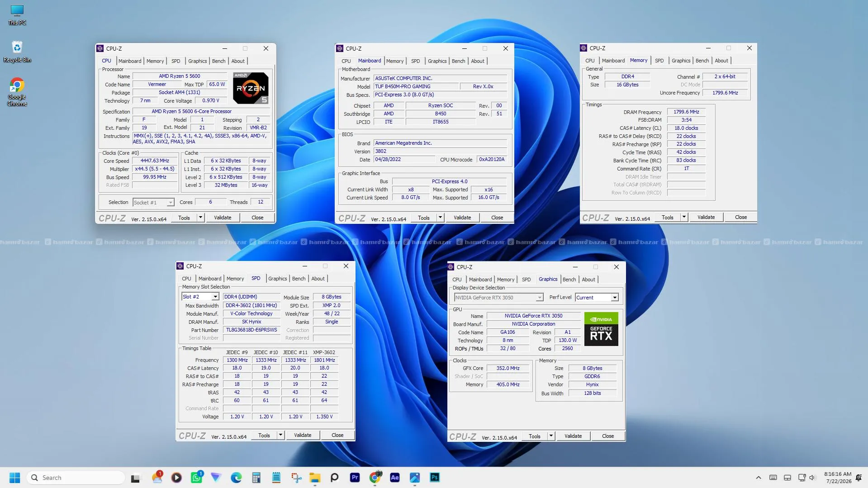Switch to Bench tab in CPU window
The height and width of the screenshot is (488, 868).
click(x=218, y=61)
